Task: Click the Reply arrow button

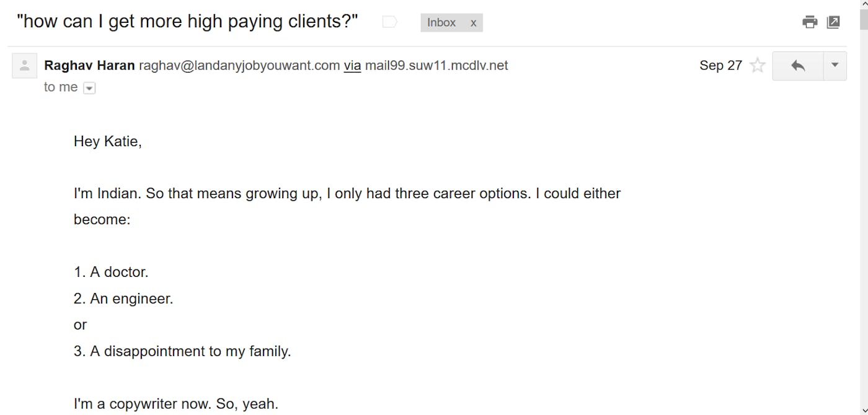Action: click(798, 66)
